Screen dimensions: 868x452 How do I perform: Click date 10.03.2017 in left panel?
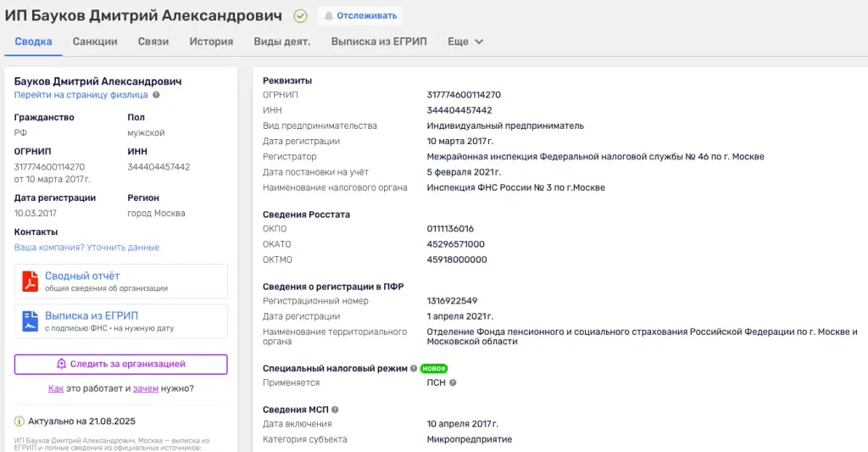[35, 213]
